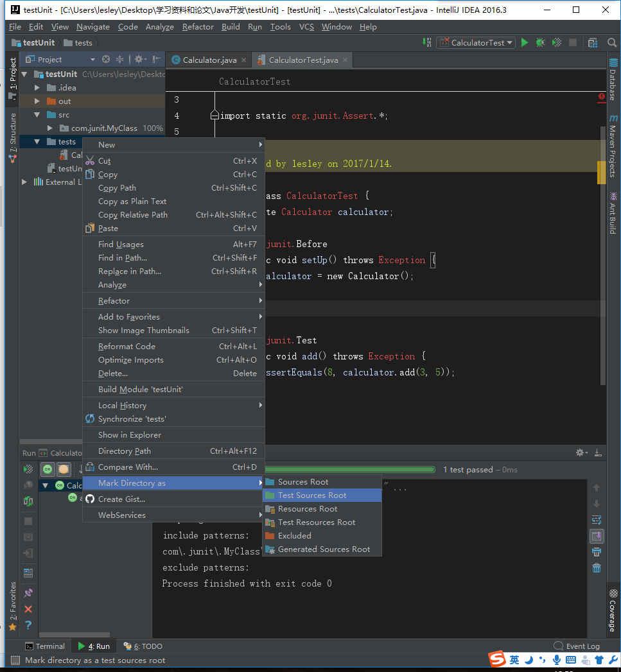The image size is (621, 672).
Task: Expand the .idea folder
Action: coord(37,87)
